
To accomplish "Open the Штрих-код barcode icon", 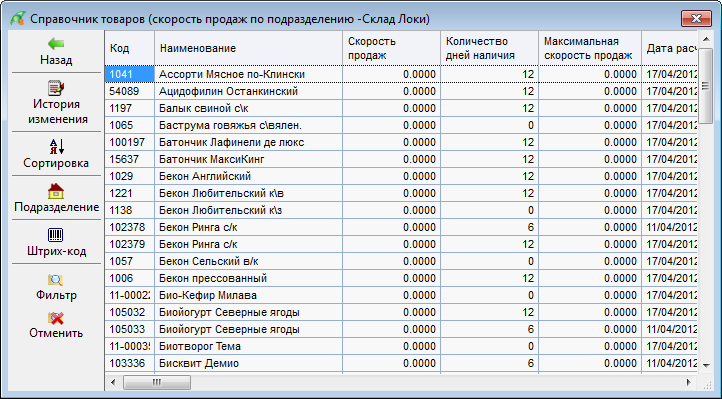I will pyautogui.click(x=56, y=235).
